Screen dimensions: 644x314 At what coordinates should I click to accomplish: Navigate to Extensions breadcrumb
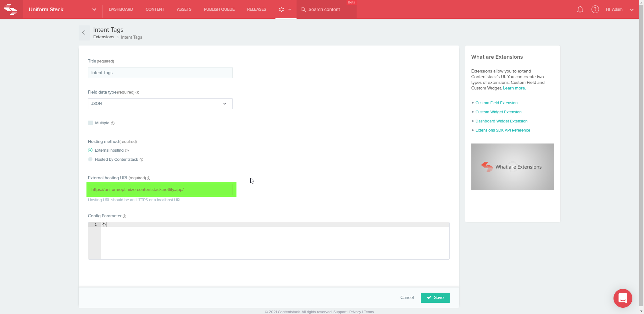click(103, 37)
